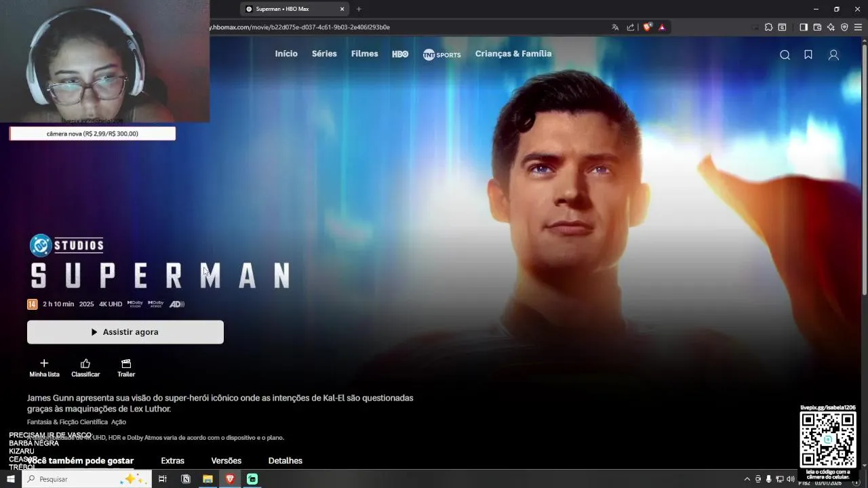Select the Detalhes tab
The width and height of the screenshot is (868, 488).
[285, 461]
